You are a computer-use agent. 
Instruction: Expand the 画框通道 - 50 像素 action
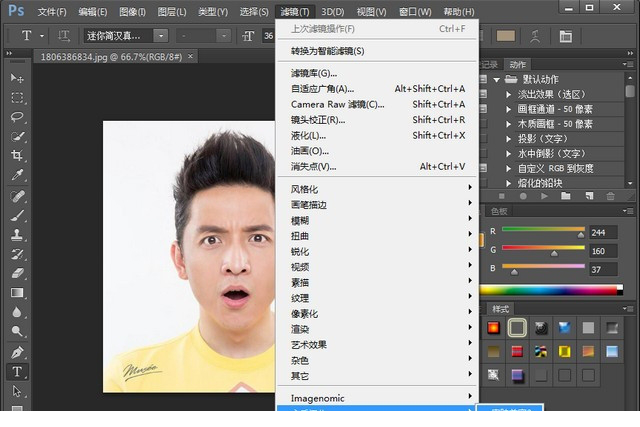click(510, 110)
